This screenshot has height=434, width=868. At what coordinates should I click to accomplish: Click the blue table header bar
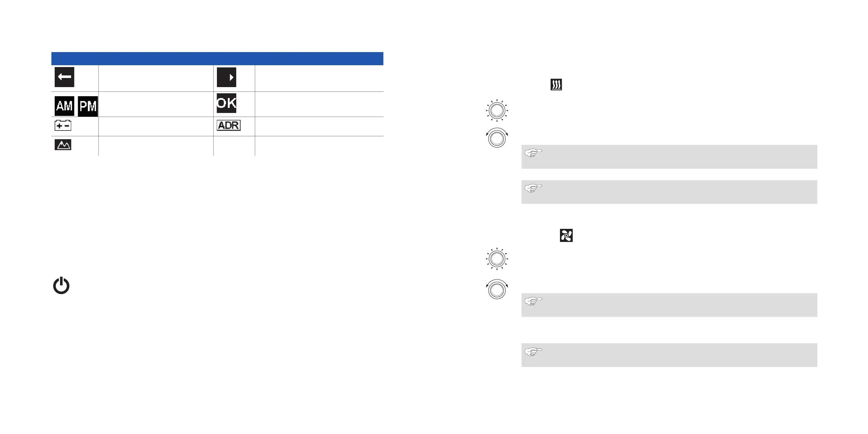click(x=217, y=58)
